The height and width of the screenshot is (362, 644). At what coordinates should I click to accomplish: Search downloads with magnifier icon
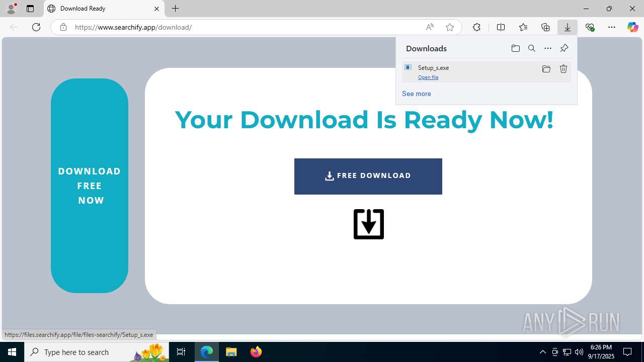click(x=532, y=48)
